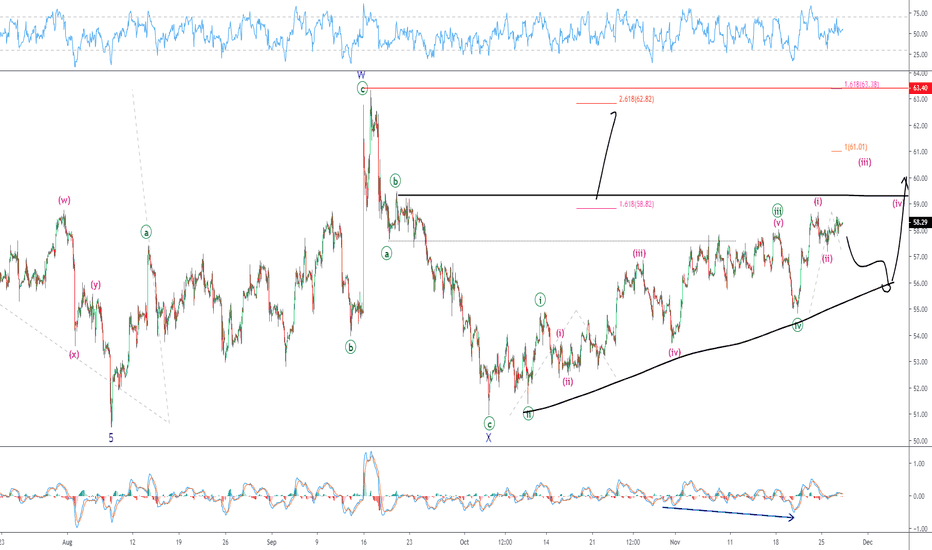Click the blue X wave label

pyautogui.click(x=489, y=438)
